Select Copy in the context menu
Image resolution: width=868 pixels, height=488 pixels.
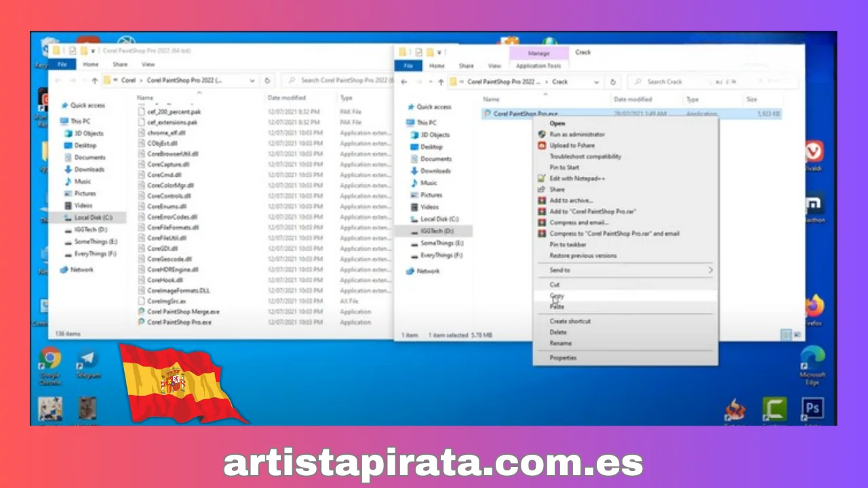(557, 296)
